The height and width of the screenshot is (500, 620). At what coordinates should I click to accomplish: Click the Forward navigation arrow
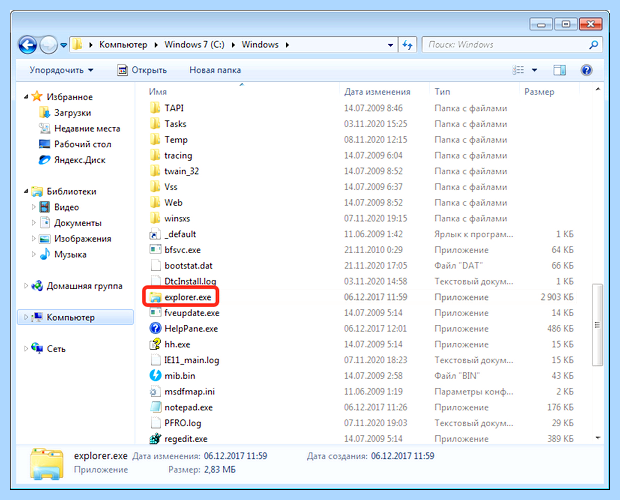(x=49, y=45)
